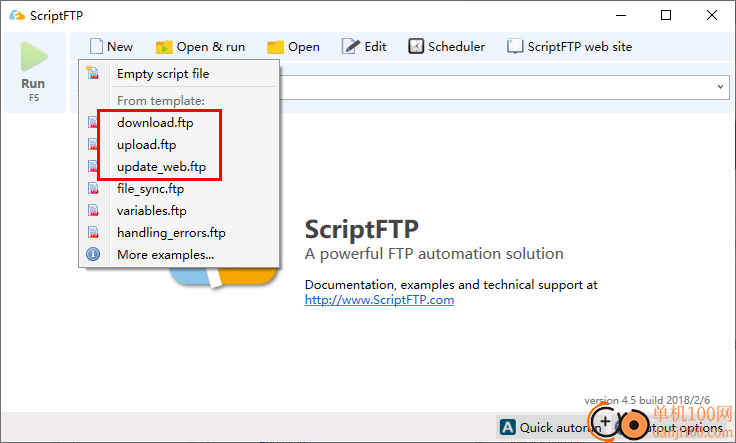The height and width of the screenshot is (443, 736).
Task: Click the ScriptFTP cloud logo in title bar
Action: tap(17, 15)
